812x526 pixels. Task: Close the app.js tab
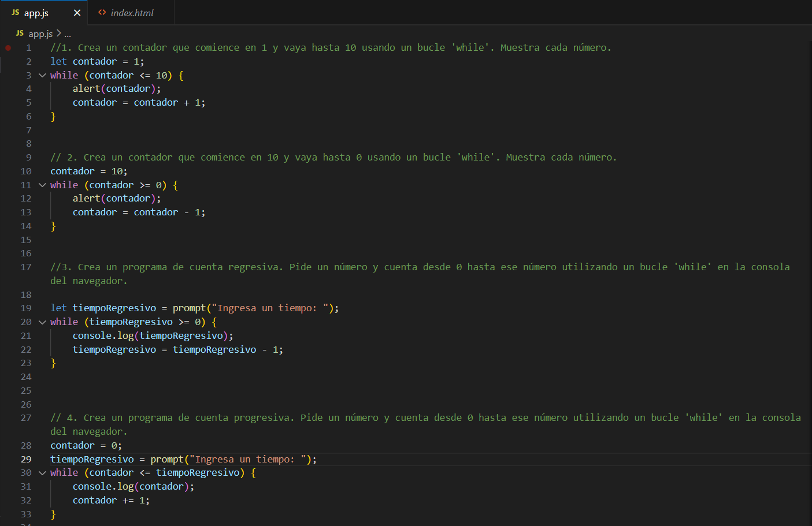pos(77,13)
